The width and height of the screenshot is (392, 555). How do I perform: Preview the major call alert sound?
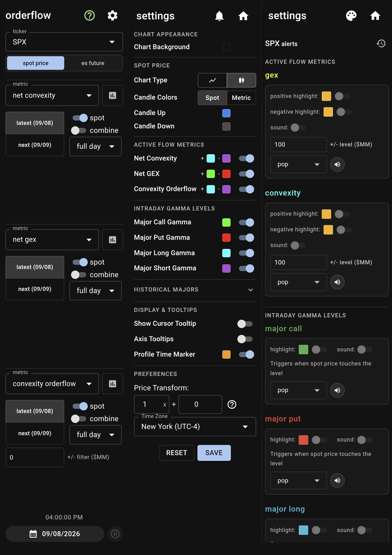(x=337, y=390)
